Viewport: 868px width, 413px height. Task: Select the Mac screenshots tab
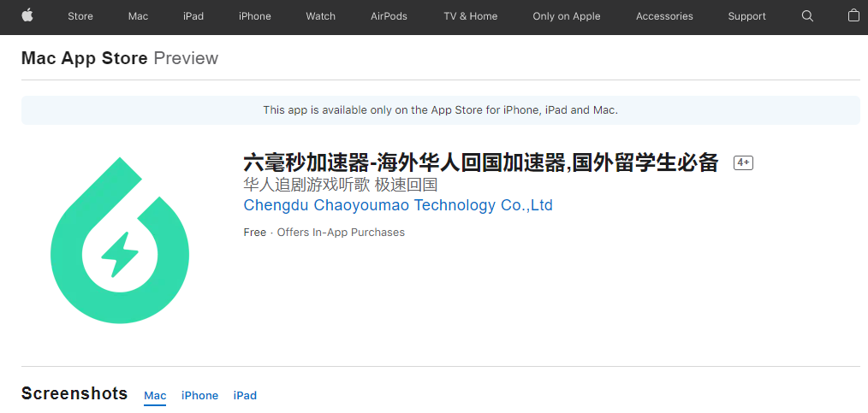click(x=155, y=395)
